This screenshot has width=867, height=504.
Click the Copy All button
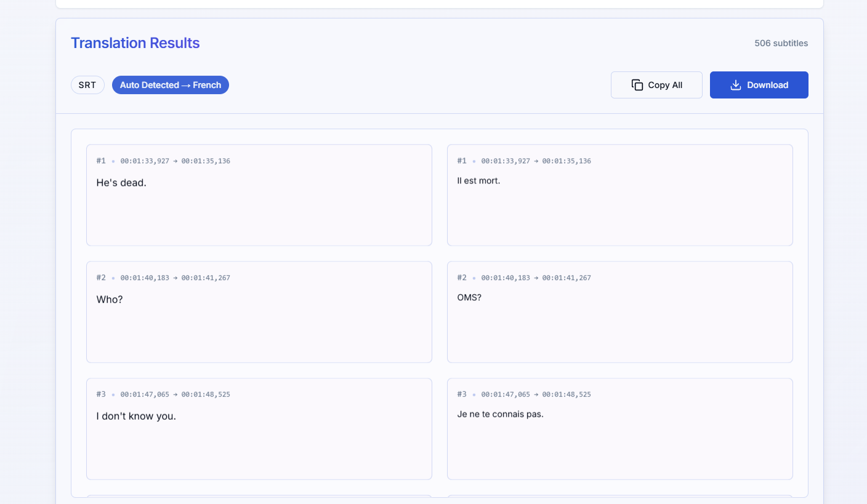[656, 85]
